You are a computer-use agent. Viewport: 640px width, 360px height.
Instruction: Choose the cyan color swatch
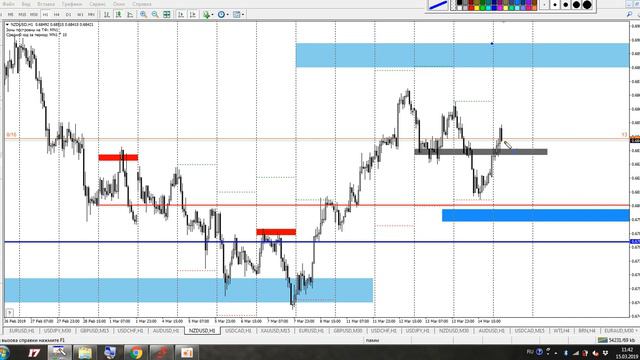[x=489, y=8]
